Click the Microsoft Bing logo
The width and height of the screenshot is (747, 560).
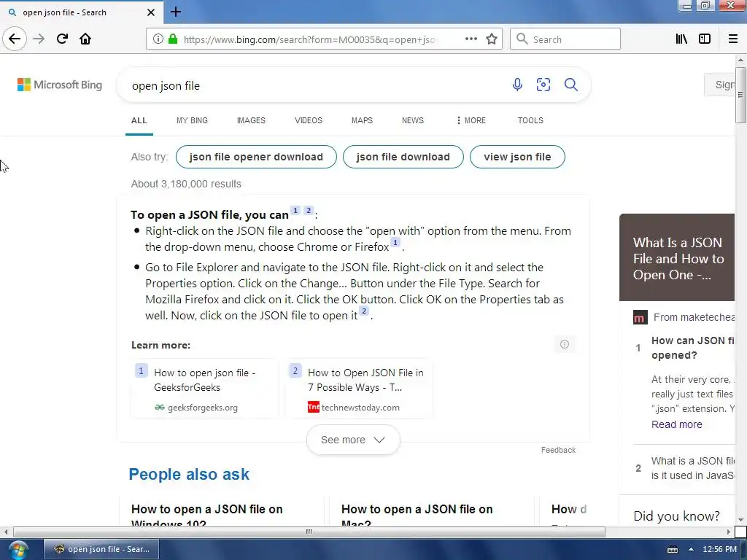(x=60, y=85)
